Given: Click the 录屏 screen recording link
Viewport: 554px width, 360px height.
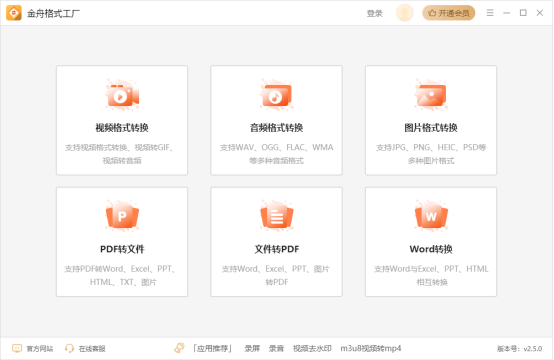Looking at the screenshot, I should pyautogui.click(x=252, y=349).
